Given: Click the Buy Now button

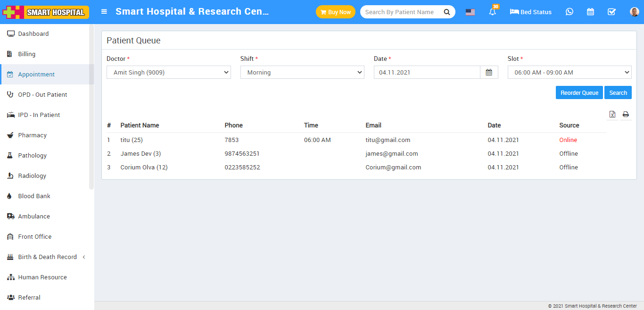Looking at the screenshot, I should (335, 12).
